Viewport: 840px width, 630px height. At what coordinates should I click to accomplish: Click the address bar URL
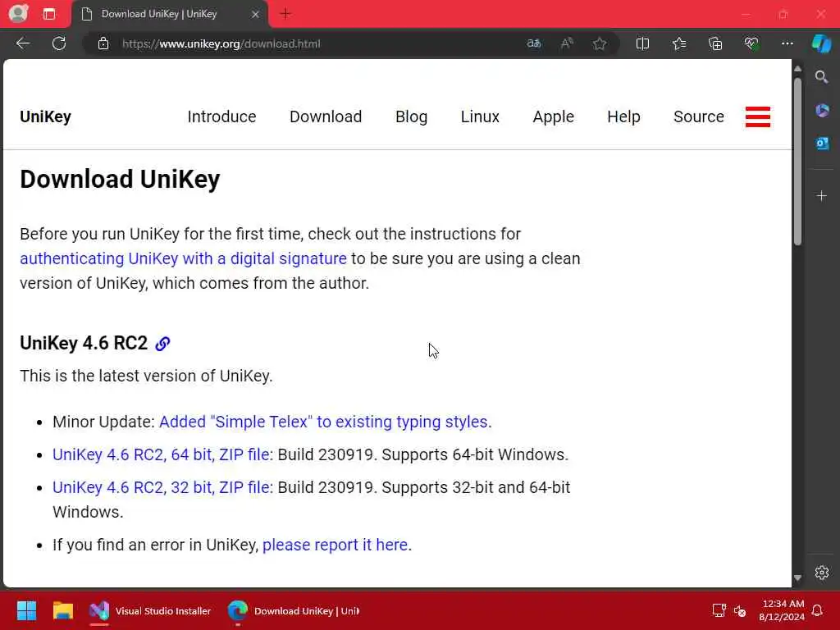221,44
